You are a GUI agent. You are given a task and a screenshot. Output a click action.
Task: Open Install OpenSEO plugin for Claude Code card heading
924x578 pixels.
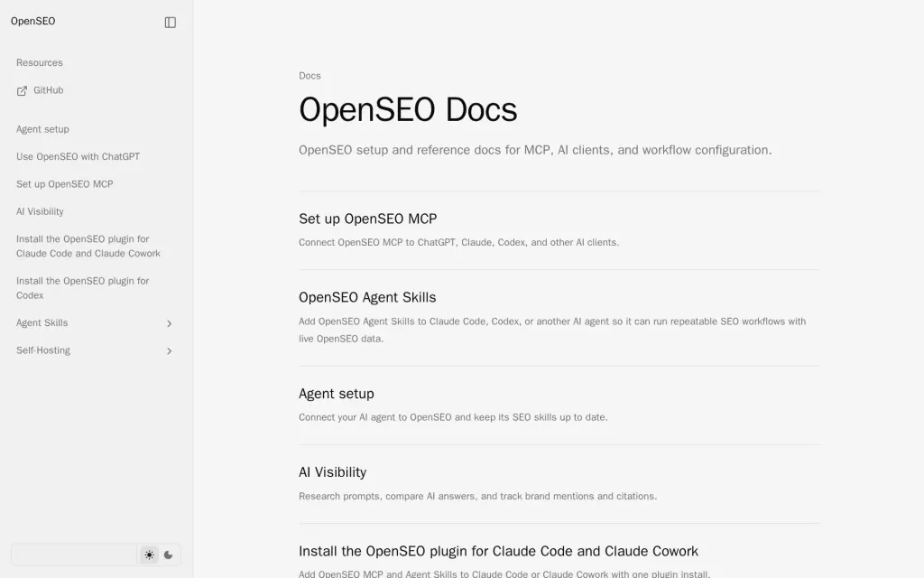[x=498, y=551]
